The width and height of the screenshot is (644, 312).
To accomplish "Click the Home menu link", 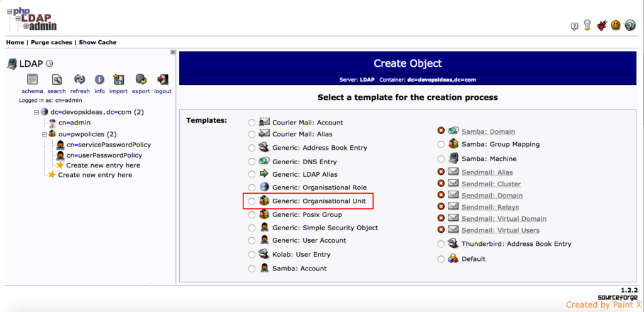I will (x=15, y=42).
